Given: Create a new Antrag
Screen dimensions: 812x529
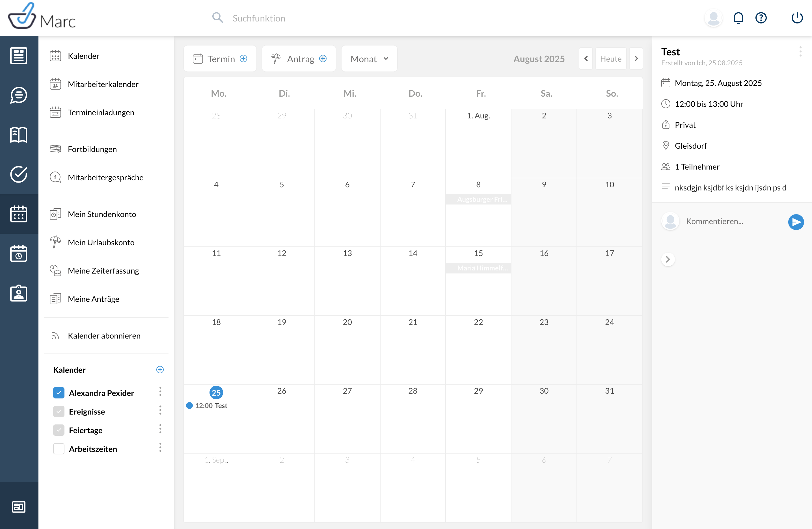Looking at the screenshot, I should pyautogui.click(x=299, y=59).
